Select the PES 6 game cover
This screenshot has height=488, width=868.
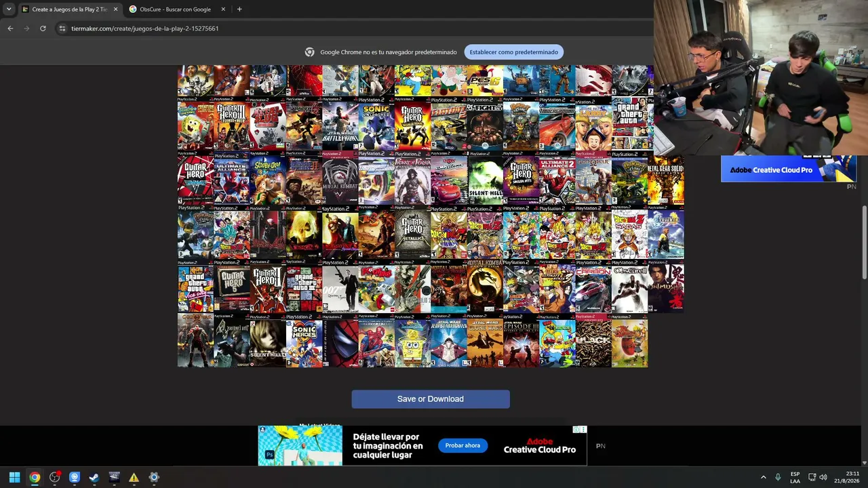point(485,81)
